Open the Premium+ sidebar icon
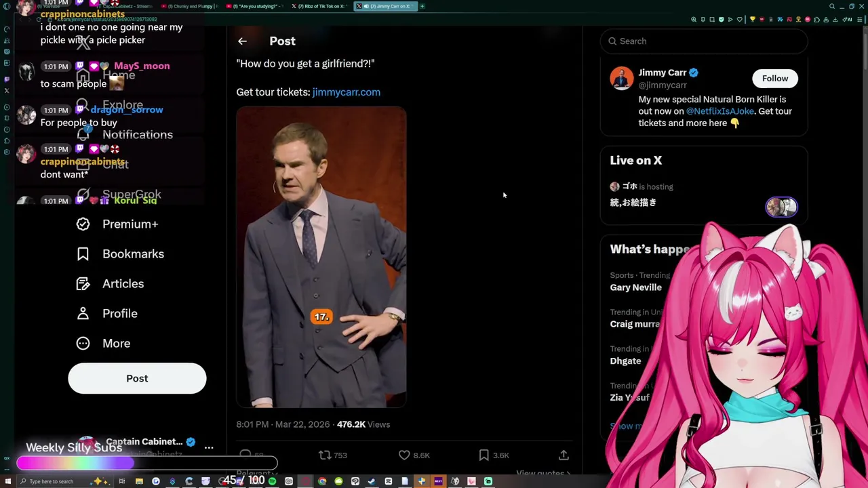Viewport: 868px width, 488px height. pos(83,224)
